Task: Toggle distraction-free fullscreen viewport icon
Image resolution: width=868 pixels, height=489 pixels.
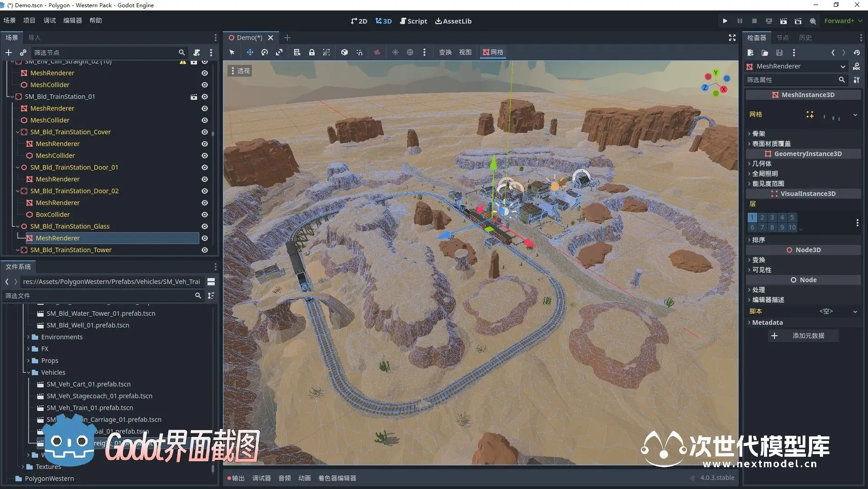Action: 732,38
